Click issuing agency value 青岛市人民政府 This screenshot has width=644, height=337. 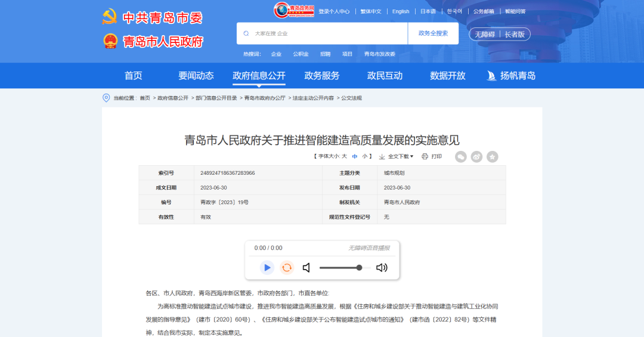(402, 202)
